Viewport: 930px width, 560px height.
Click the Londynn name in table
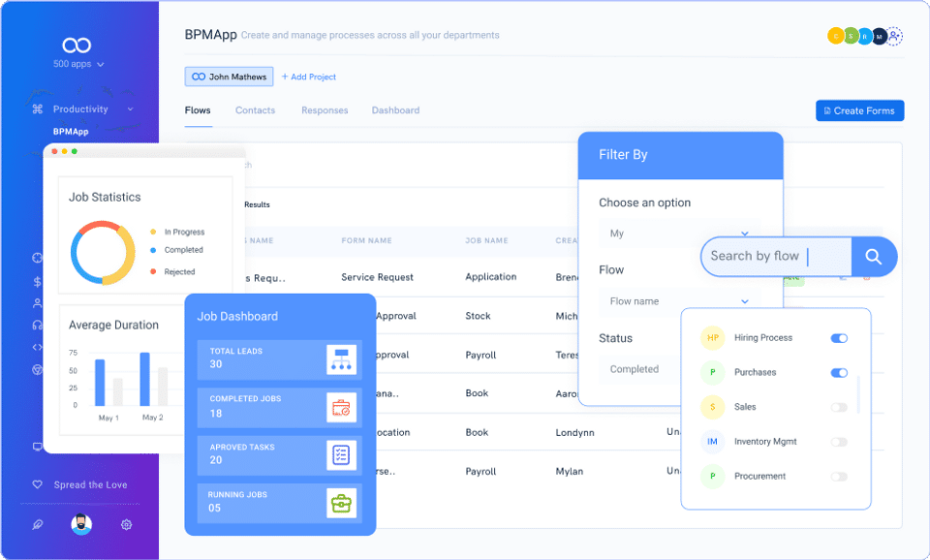(x=574, y=433)
